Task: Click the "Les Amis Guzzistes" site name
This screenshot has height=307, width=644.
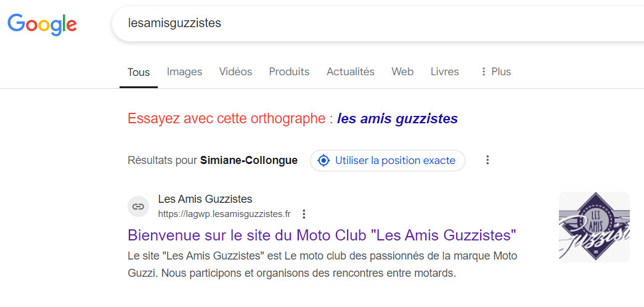Action: pos(205,199)
